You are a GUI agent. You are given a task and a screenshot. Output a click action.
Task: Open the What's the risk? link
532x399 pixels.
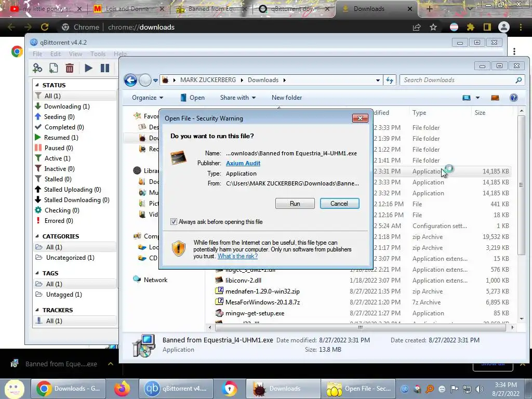point(237,256)
